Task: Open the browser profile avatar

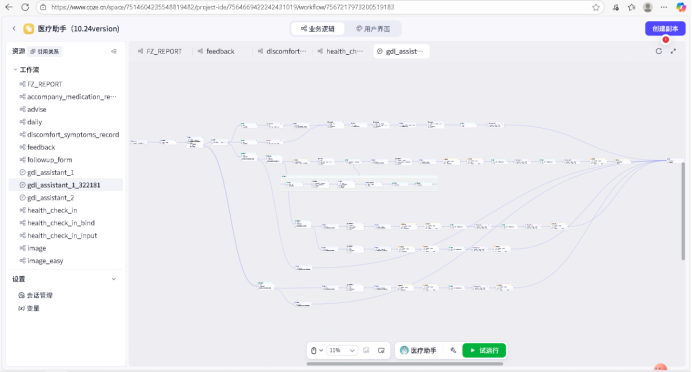Action: pyautogui.click(x=647, y=7)
